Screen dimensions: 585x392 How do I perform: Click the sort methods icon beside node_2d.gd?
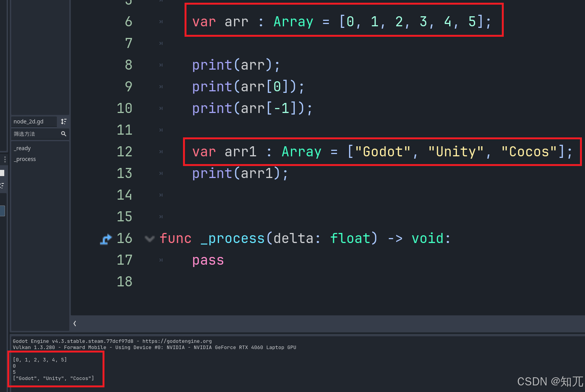coord(64,121)
